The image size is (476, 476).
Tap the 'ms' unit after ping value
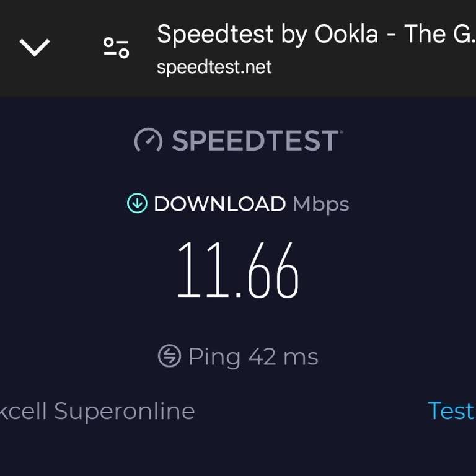tap(301, 357)
